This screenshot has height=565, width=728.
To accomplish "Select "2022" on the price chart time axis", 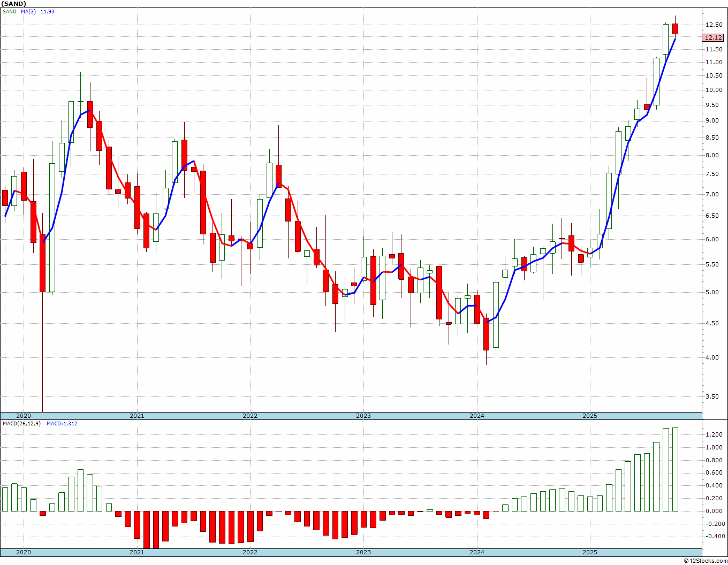I will click(250, 416).
